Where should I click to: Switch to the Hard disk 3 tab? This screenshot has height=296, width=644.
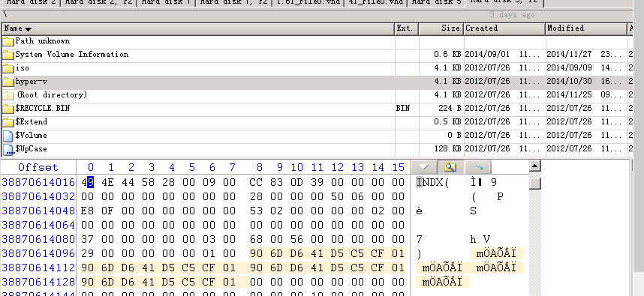tap(436, 2)
